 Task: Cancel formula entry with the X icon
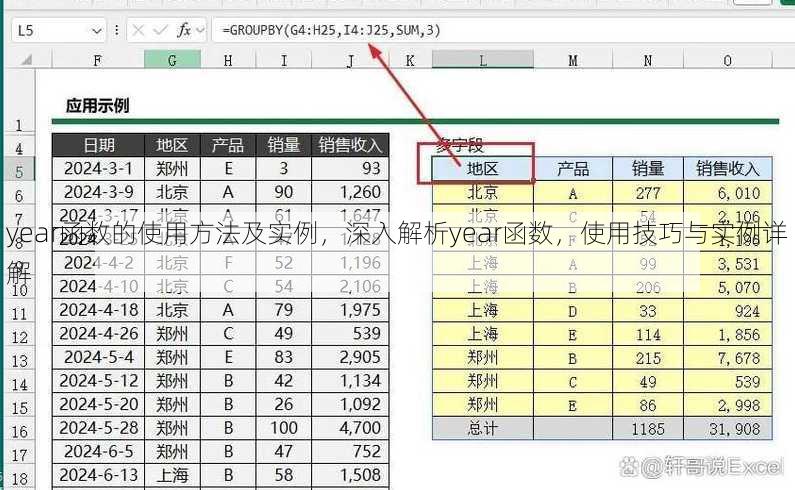[138, 30]
